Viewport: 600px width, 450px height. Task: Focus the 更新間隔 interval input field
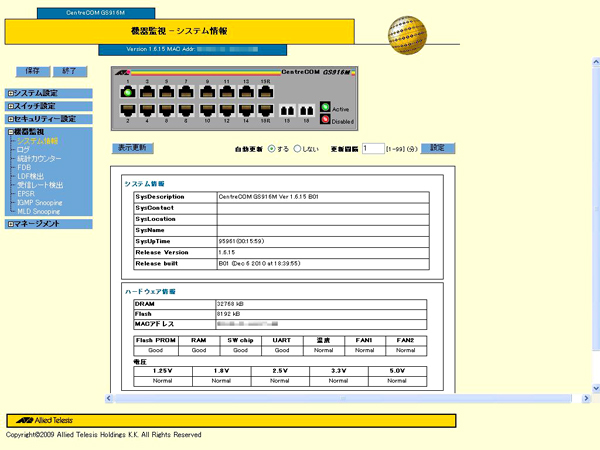[373, 148]
